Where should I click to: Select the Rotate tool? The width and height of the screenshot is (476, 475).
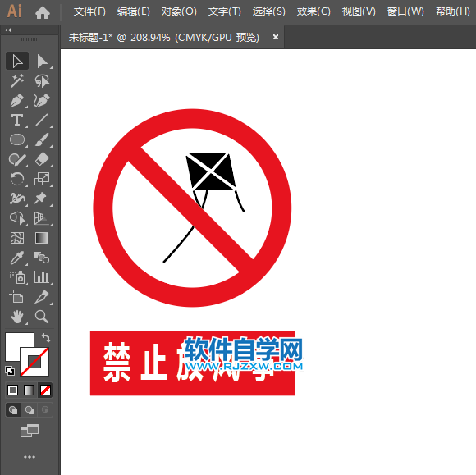pyautogui.click(x=17, y=179)
